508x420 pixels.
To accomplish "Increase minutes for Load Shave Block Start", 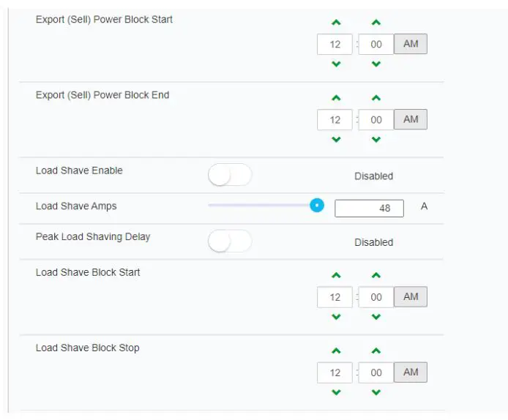I will [376, 276].
